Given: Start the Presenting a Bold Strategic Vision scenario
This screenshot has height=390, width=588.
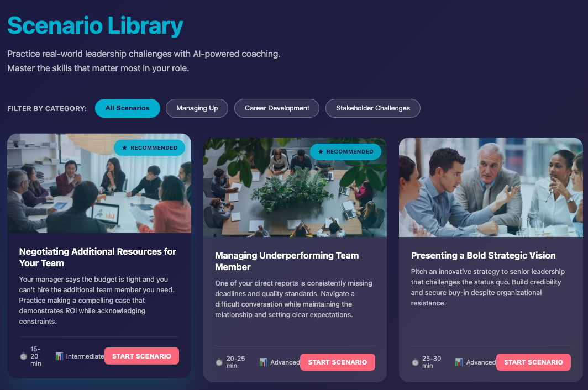Looking at the screenshot, I should (x=533, y=362).
